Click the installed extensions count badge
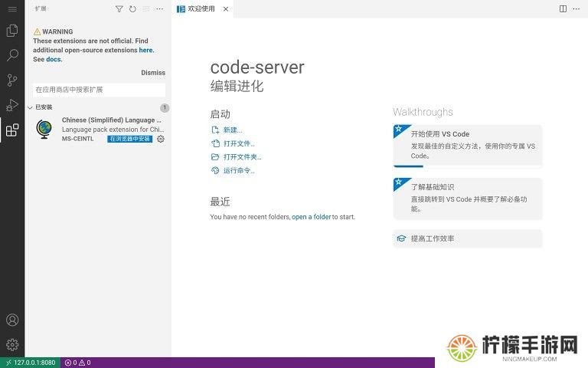Screen dimensions: 588x368 click(x=165, y=108)
